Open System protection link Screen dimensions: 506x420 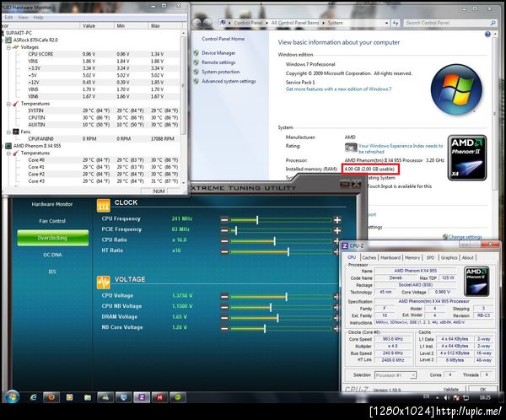point(221,72)
